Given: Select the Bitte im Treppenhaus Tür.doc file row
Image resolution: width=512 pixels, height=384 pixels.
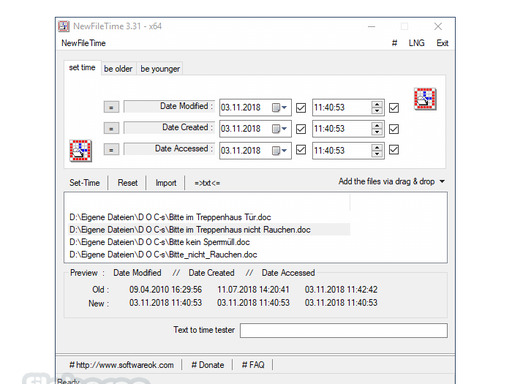Looking at the screenshot, I should coord(209,217).
